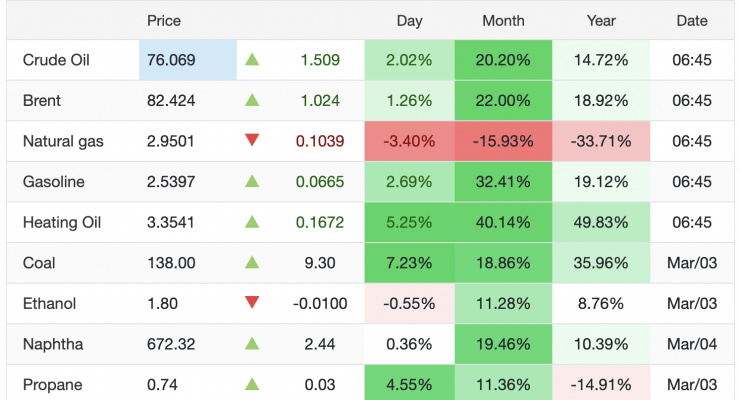Viewport: 740px width, 400px height.
Task: Open the Propane commodity link
Action: click(x=52, y=385)
